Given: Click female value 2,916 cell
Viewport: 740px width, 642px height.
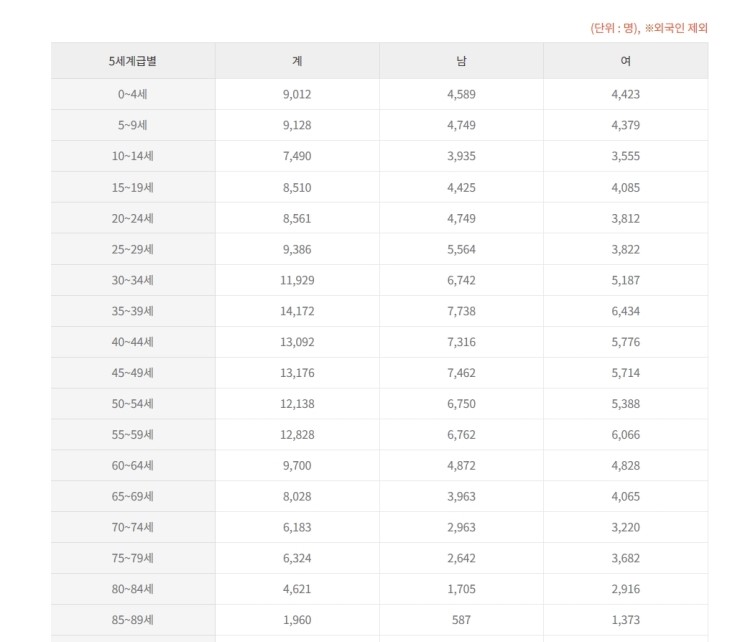Looking at the screenshot, I should 626,589.
